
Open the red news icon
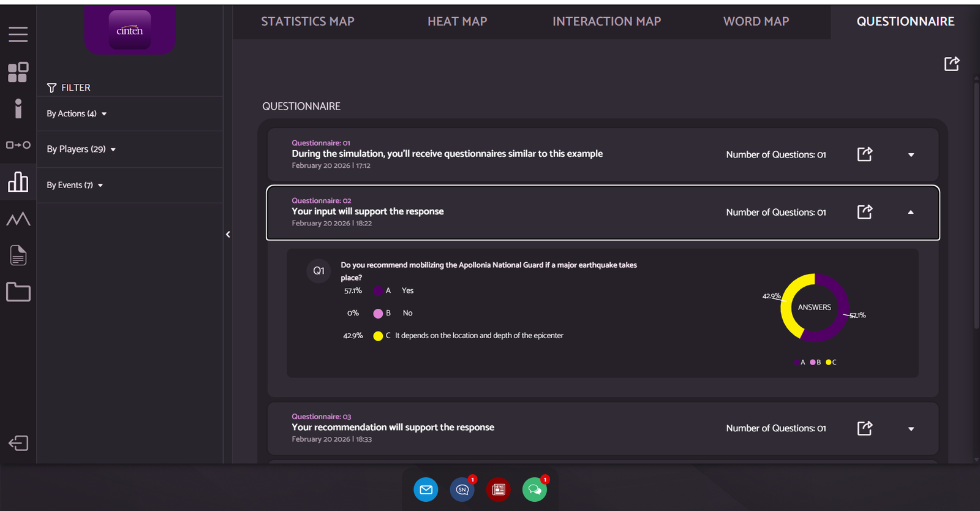click(499, 490)
